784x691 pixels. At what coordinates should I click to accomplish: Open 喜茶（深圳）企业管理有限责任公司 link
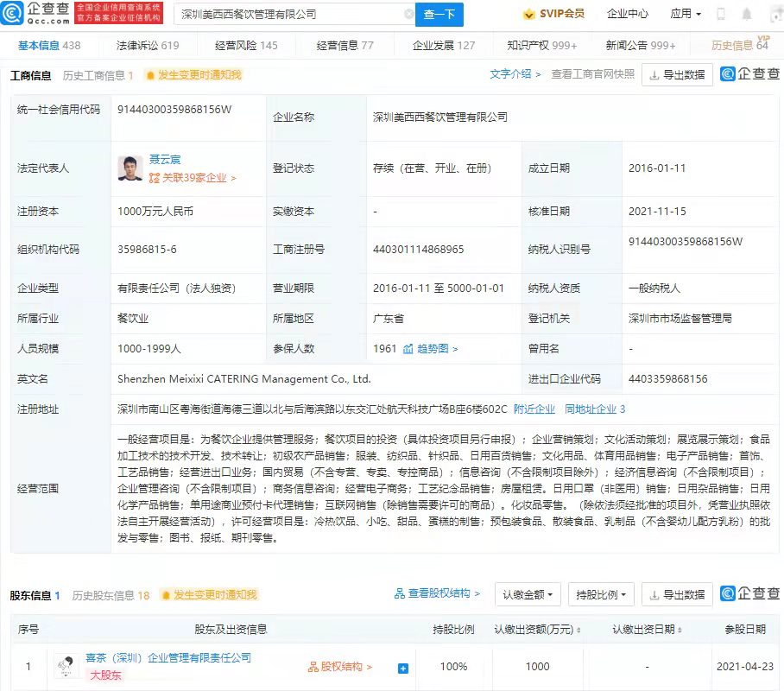coord(168,658)
